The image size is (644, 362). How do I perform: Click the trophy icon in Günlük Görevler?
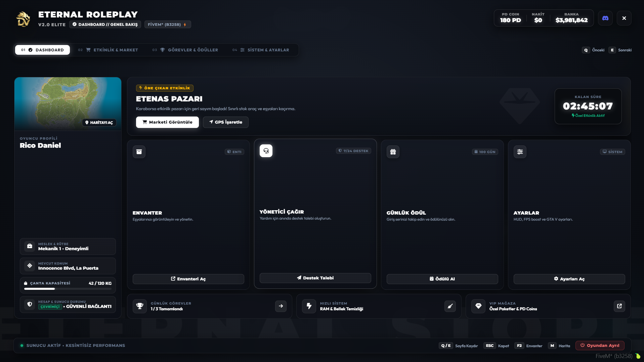pos(139,306)
